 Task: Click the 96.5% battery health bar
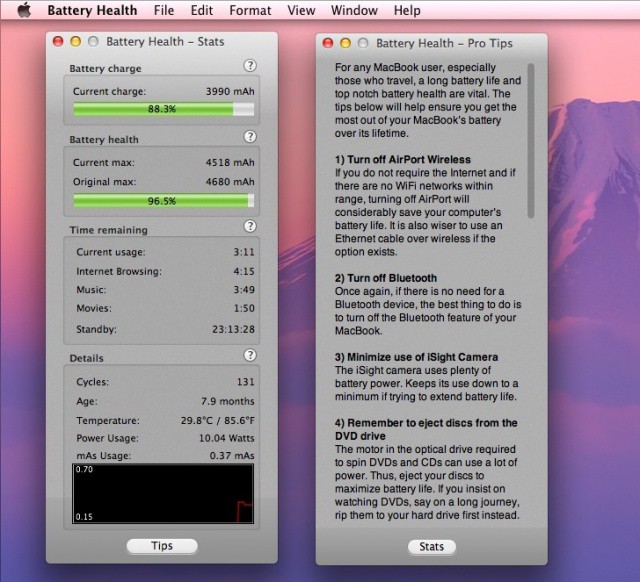click(x=163, y=201)
